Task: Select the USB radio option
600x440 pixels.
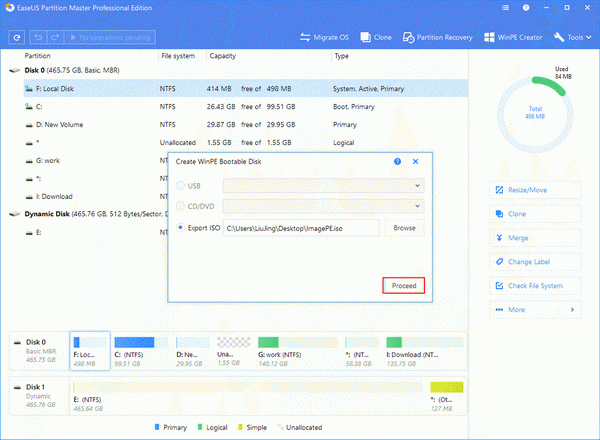Action: [x=180, y=185]
